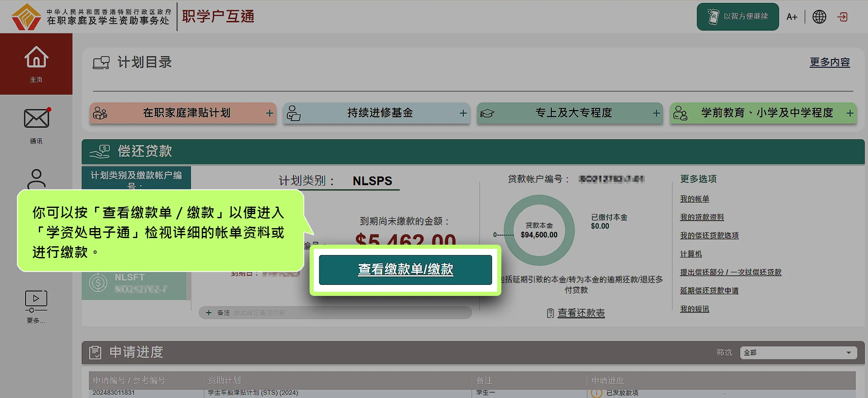
Task: Open 我的偿还贷款选项 link
Action: 709,236
